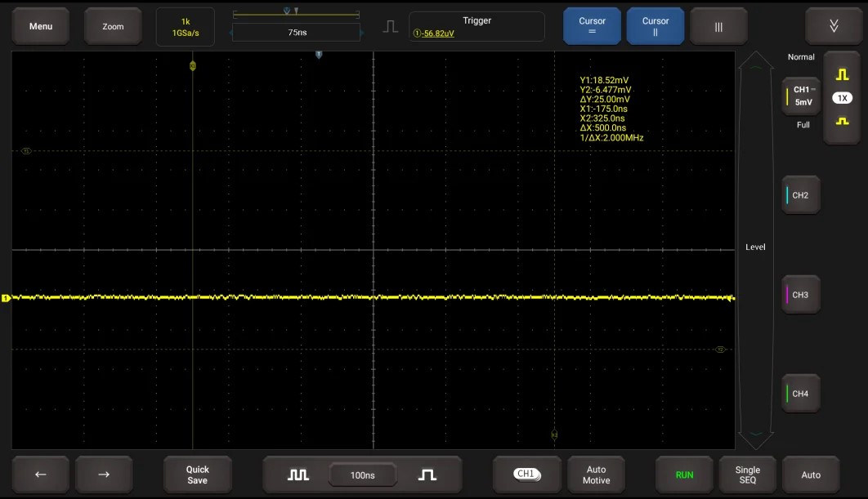Tap the three vertical bars button

pos(718,26)
